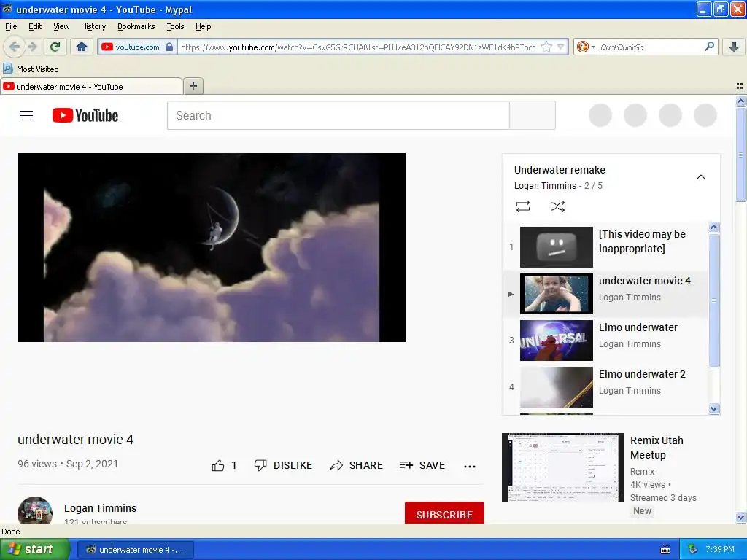Click the browser Forward arrow button

(32, 47)
